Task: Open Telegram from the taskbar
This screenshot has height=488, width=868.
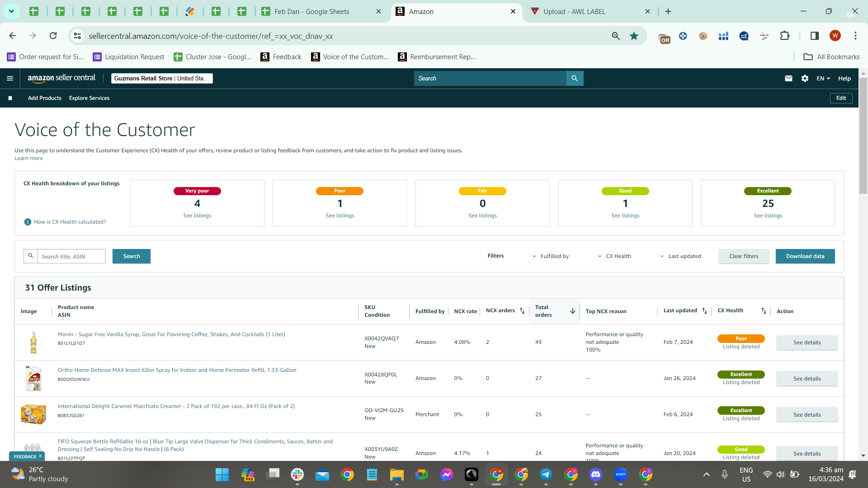Action: [546, 474]
